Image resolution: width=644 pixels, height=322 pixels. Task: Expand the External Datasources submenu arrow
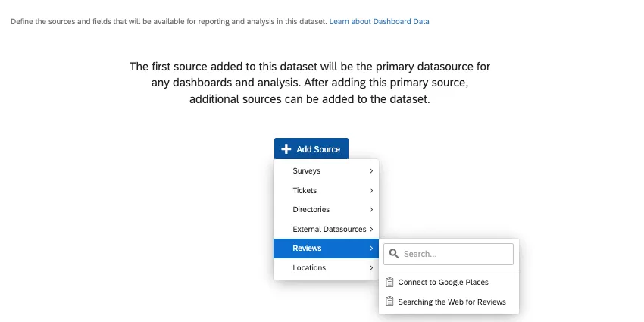[371, 229]
